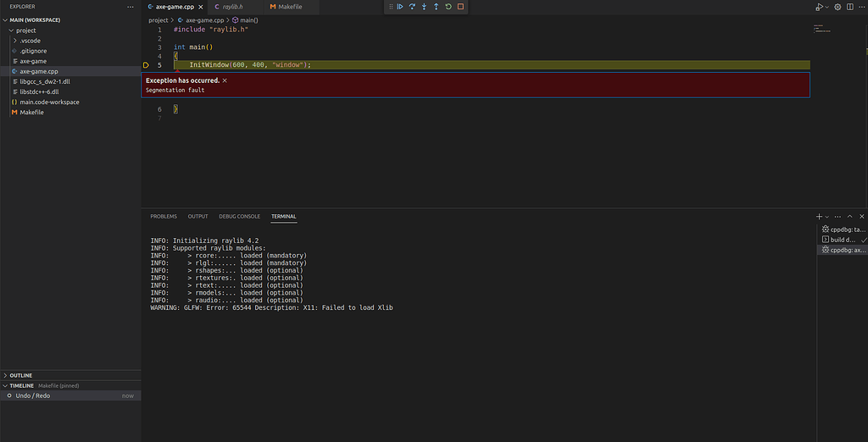Collapse the TIMELINE section
The width and height of the screenshot is (868, 442).
pyautogui.click(x=21, y=385)
